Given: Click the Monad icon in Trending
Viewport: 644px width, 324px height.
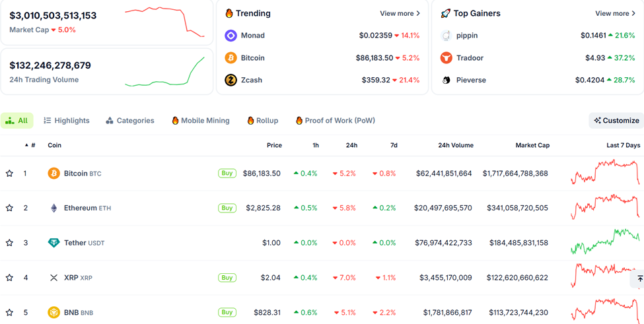Looking at the screenshot, I should [231, 36].
